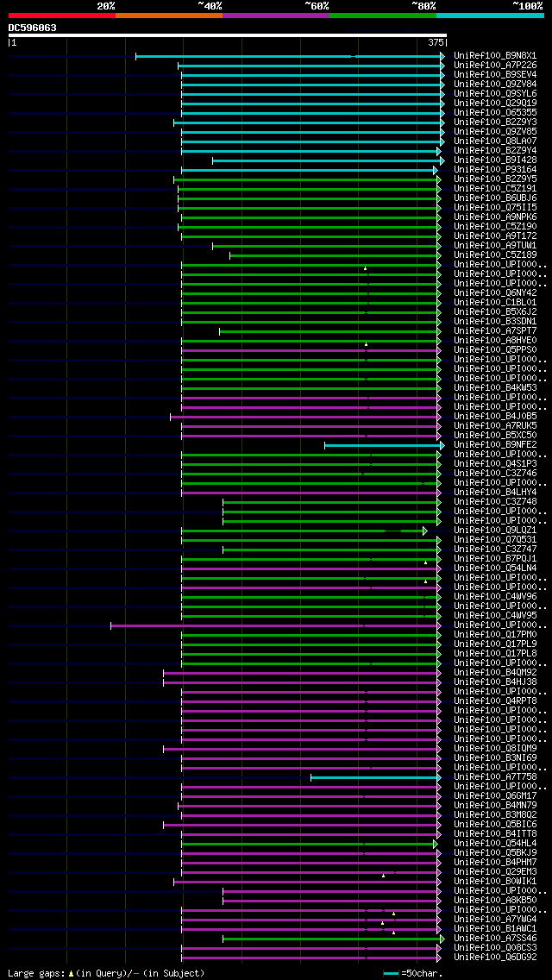
Task: Open hit UniRef100_A7P226
Action: [x=495, y=65]
